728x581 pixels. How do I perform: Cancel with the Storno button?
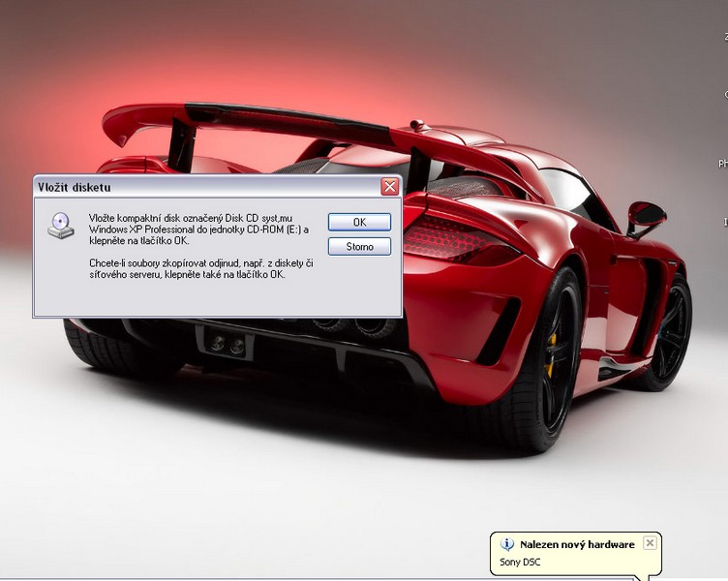coord(359,247)
